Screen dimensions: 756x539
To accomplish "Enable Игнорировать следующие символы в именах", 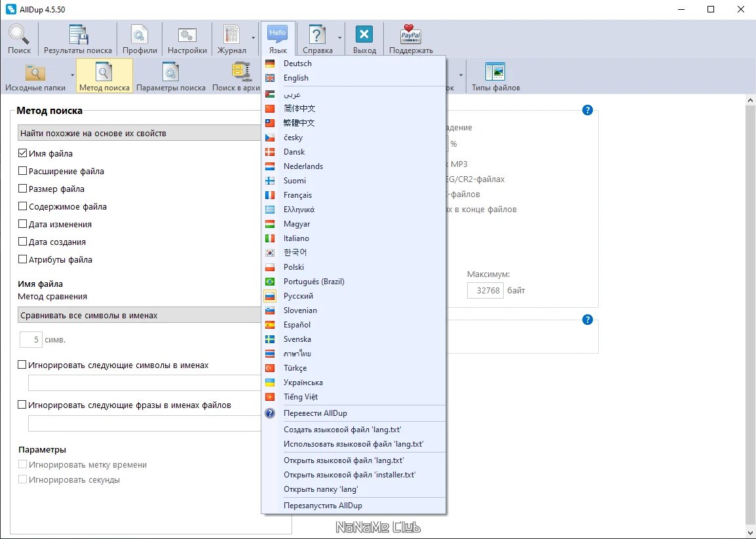I will pos(22,365).
